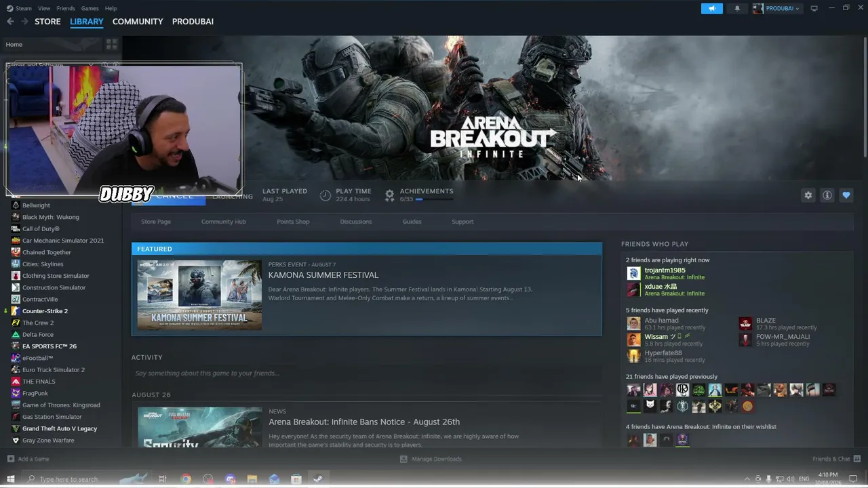Viewport: 868px width, 488px height.
Task: Open the Support link
Action: (x=462, y=222)
